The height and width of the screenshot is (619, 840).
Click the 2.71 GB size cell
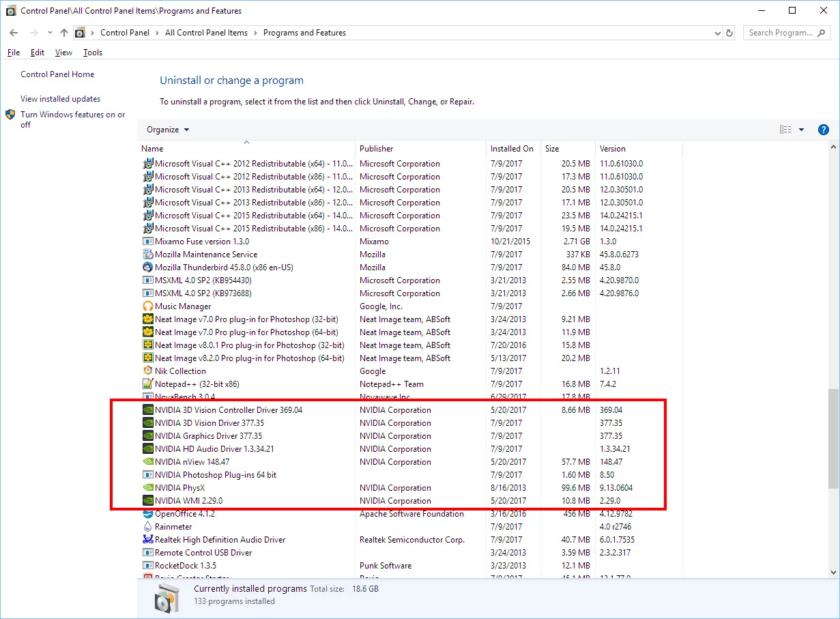click(577, 242)
